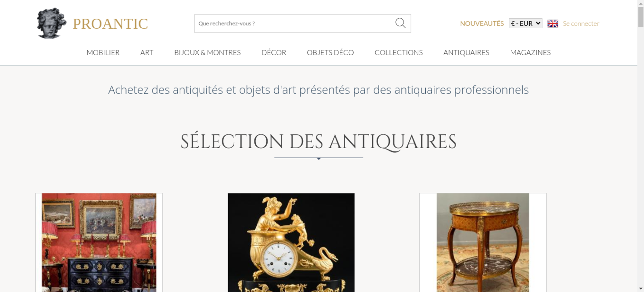
Task: Click the magnifying glass search icon
Action: pos(400,23)
